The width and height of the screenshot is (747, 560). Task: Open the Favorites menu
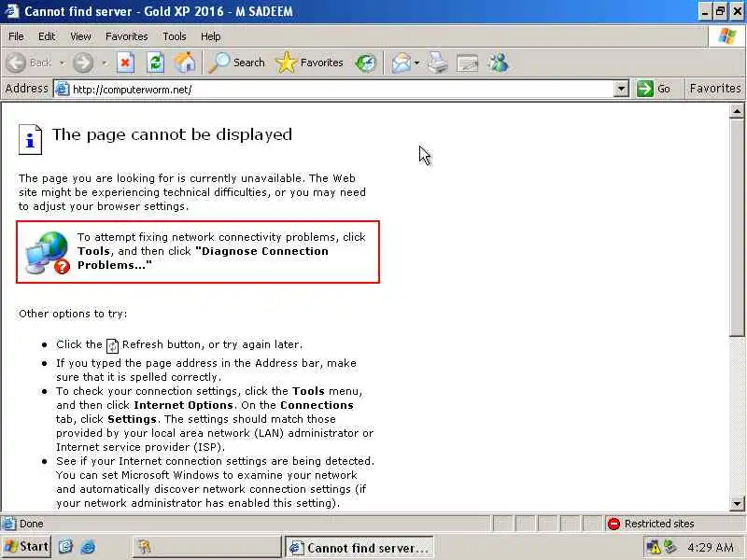pyautogui.click(x=127, y=36)
